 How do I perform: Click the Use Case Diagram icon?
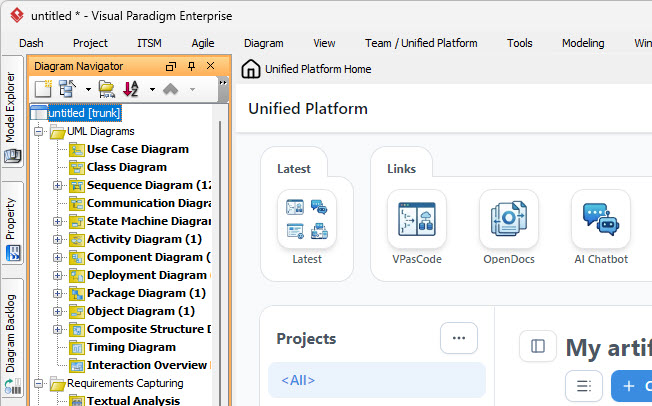tap(77, 149)
